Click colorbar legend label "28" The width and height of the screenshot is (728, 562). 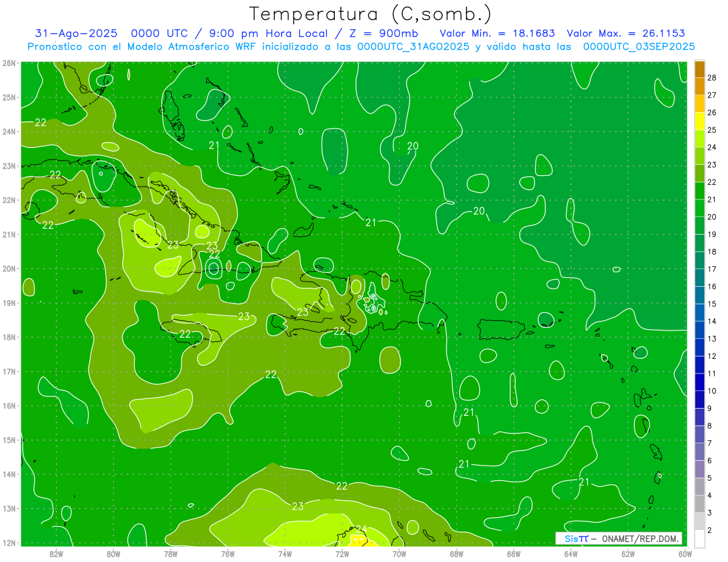tap(712, 78)
